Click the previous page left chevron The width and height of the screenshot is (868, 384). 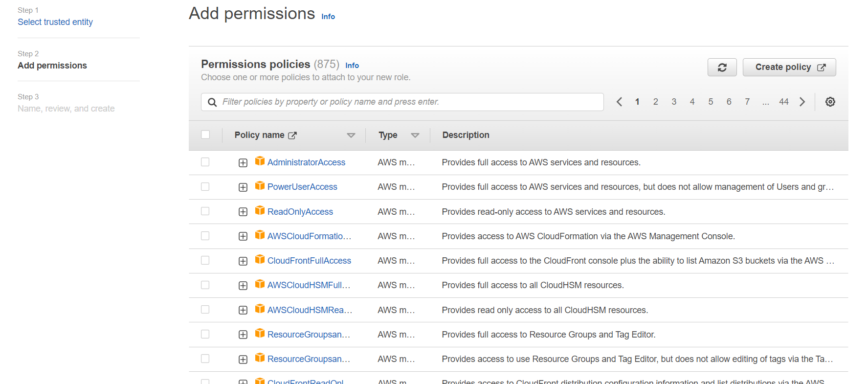619,102
